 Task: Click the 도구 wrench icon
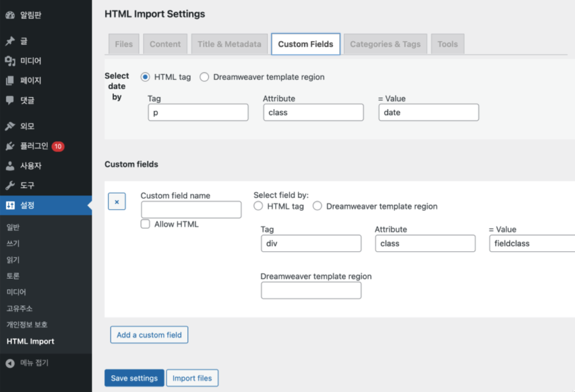pos(10,185)
